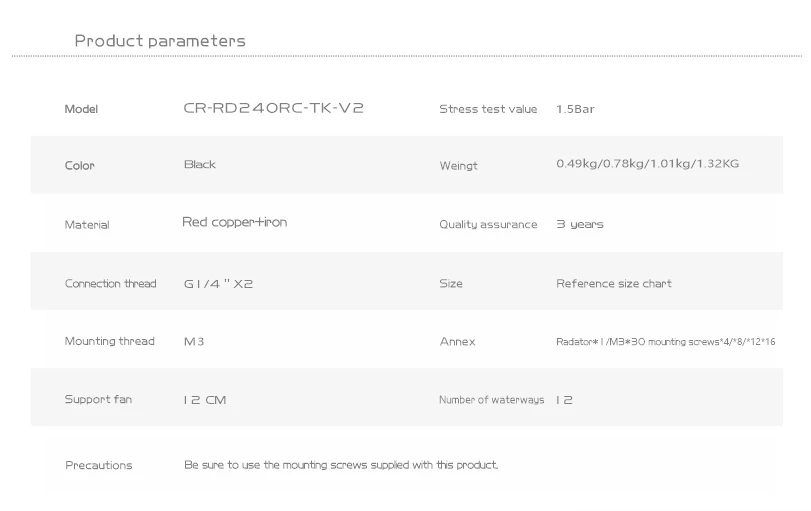Click the 1.5Bar stress value

point(575,109)
